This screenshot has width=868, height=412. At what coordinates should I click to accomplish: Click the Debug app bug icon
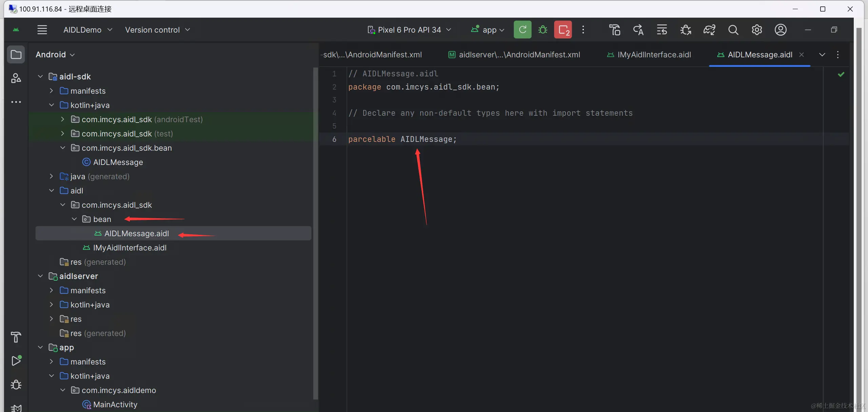(x=543, y=30)
